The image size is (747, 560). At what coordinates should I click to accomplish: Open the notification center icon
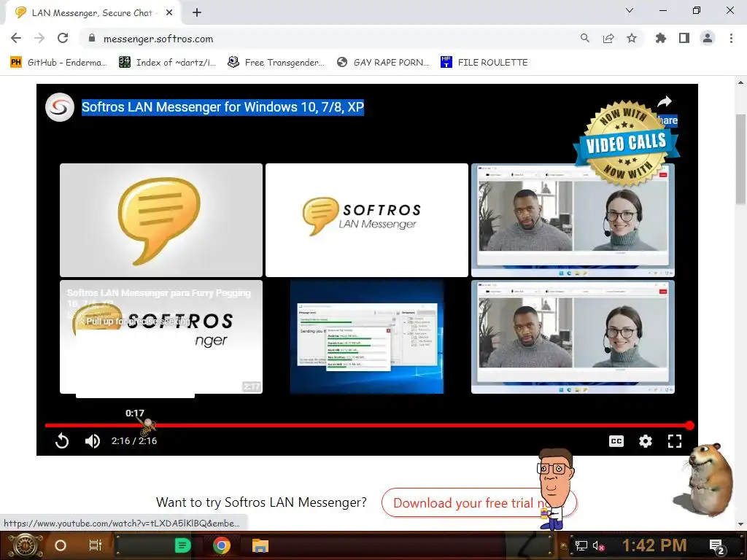(x=717, y=546)
